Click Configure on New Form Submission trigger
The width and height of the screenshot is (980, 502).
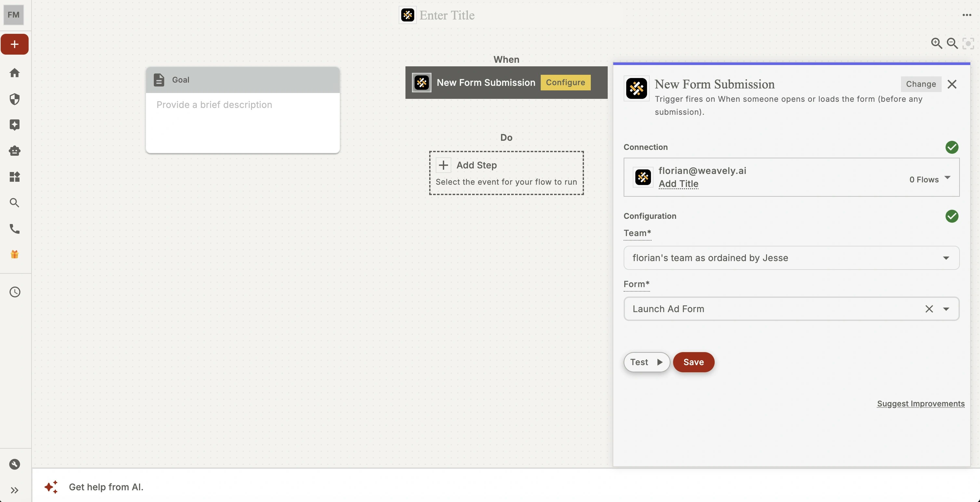click(565, 82)
